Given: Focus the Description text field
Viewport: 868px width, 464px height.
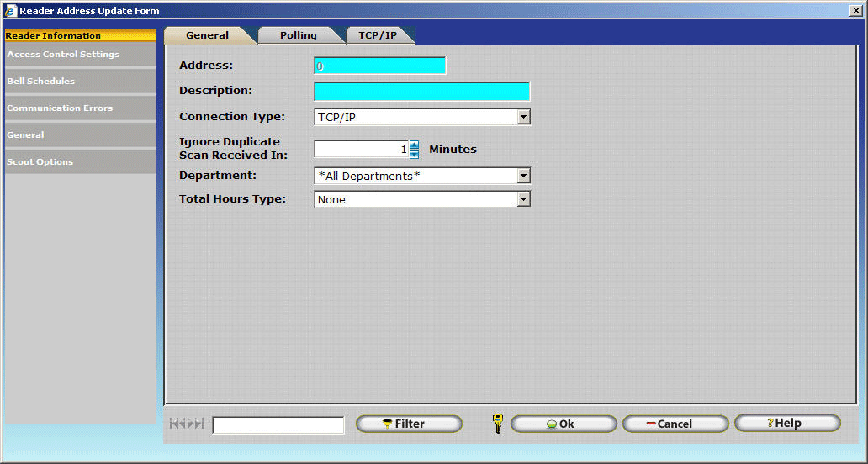Looking at the screenshot, I should pos(421,92).
